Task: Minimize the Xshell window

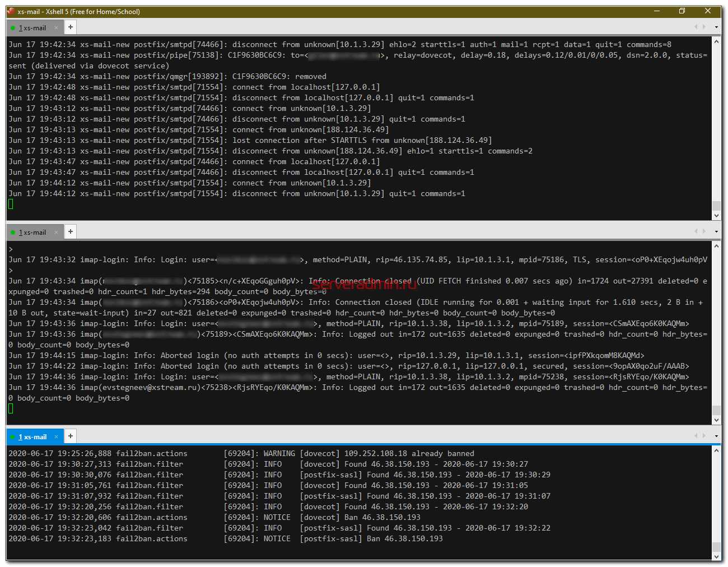Action: (x=657, y=11)
